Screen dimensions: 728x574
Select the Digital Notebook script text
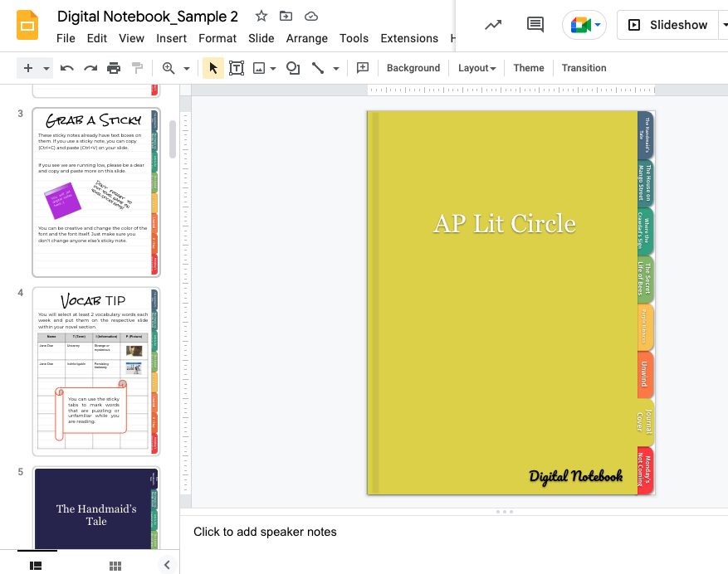pyautogui.click(x=576, y=477)
